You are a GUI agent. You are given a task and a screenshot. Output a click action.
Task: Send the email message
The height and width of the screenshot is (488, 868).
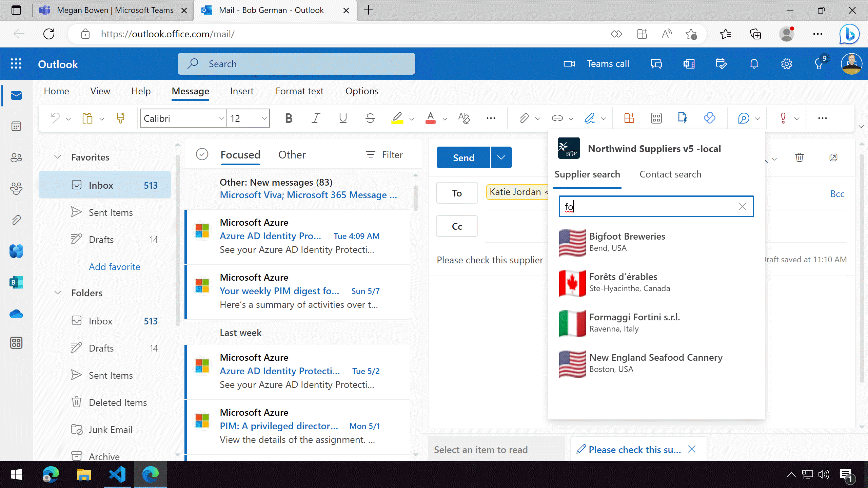point(463,157)
